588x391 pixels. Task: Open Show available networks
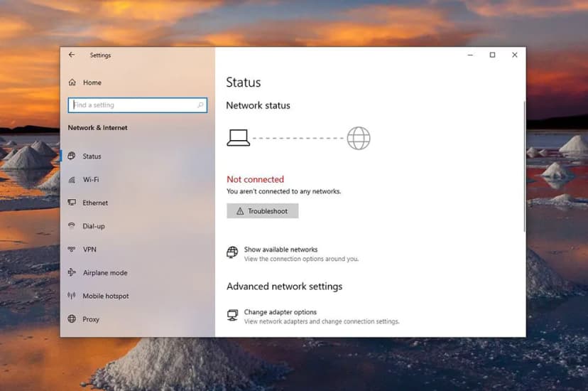(x=281, y=250)
